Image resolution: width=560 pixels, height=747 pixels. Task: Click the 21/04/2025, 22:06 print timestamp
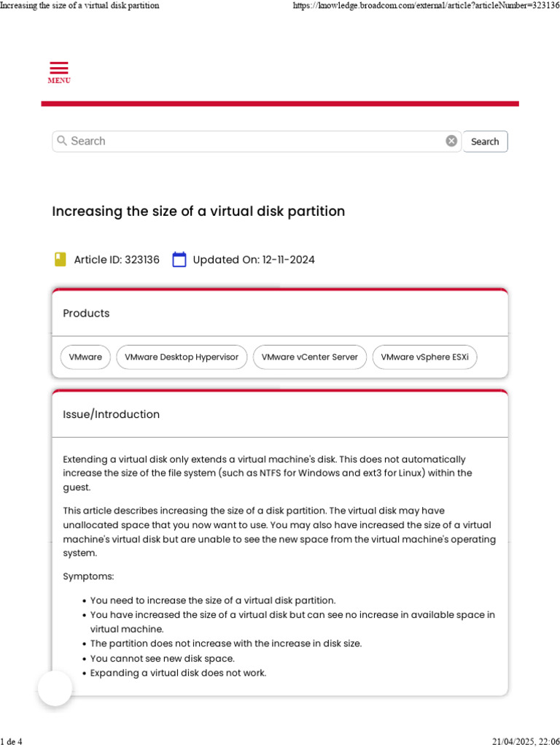pyautogui.click(x=526, y=741)
